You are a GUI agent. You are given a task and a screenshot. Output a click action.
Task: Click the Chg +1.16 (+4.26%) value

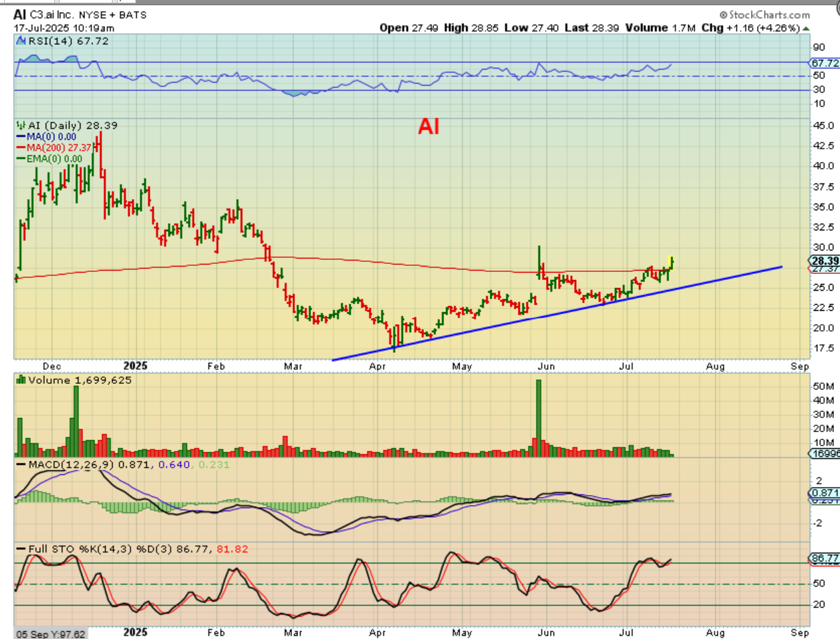pos(750,27)
